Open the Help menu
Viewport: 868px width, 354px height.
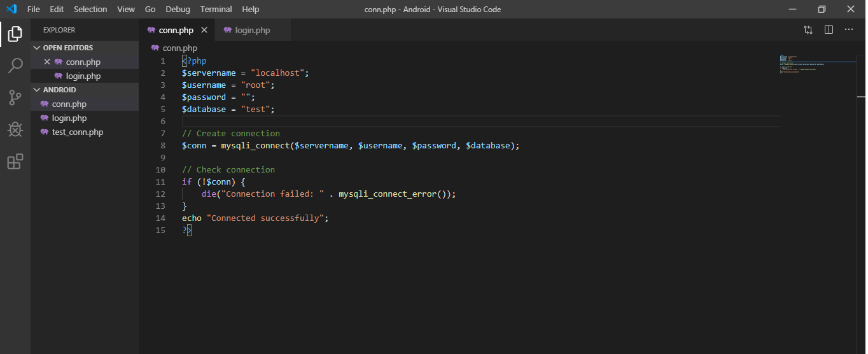[251, 9]
